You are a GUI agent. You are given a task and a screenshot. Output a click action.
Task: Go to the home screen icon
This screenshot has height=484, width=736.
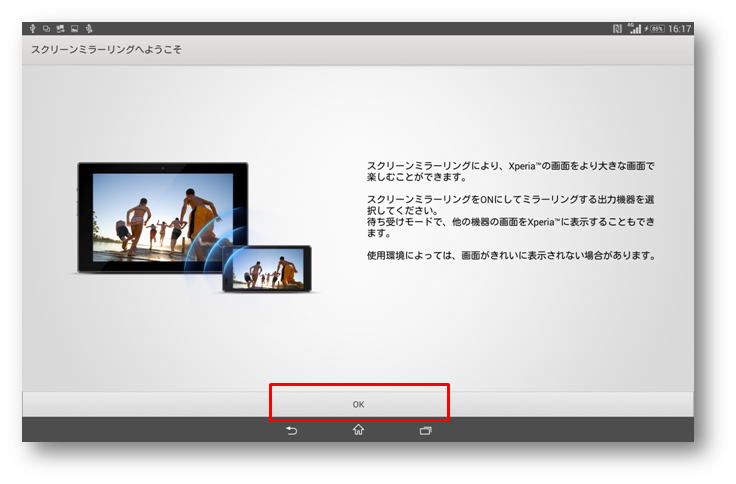359,430
